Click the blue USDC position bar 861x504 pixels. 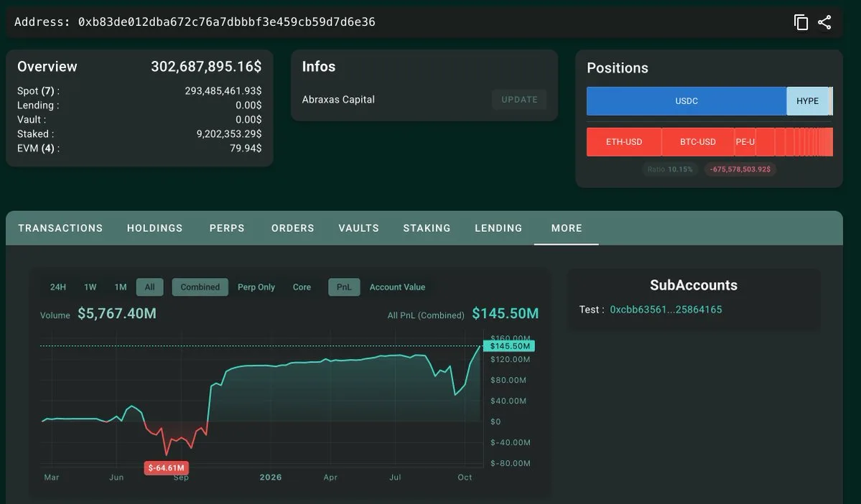(x=687, y=101)
